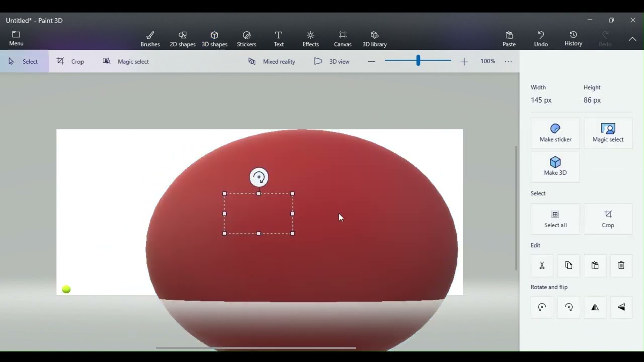Click Crop button in side panel
644x362 pixels.
[x=608, y=219]
